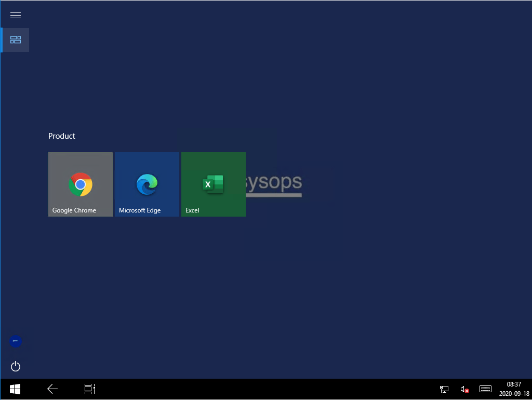Unmute the system volume

pyautogui.click(x=464, y=389)
